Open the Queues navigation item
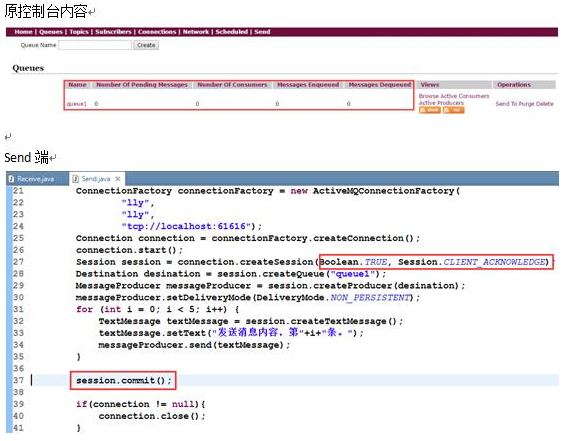The width and height of the screenshot is (575, 441). 51,32
